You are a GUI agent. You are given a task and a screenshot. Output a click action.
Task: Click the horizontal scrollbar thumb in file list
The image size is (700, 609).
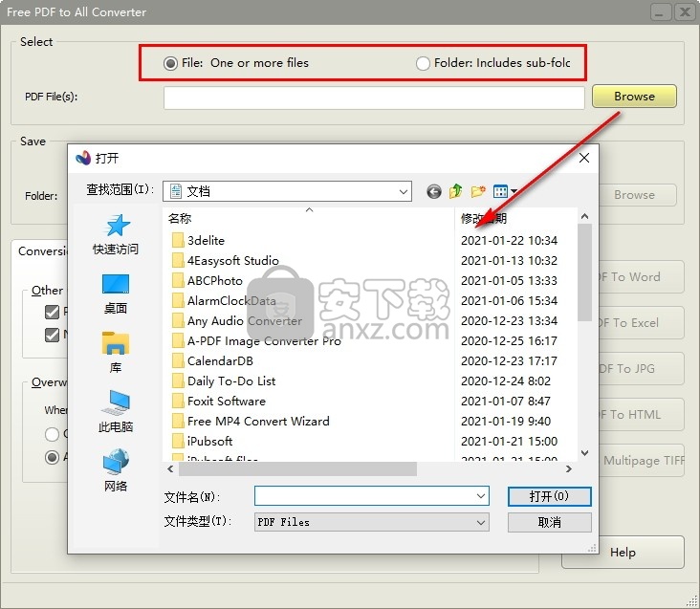(x=297, y=468)
